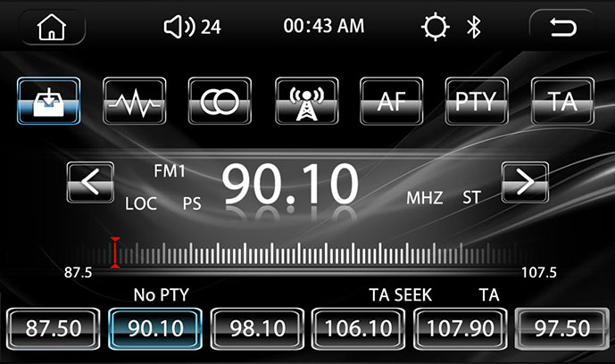Viewport: 615px width, 364px height.
Task: Toggle local/distance antenna tower icon
Action: point(307,101)
